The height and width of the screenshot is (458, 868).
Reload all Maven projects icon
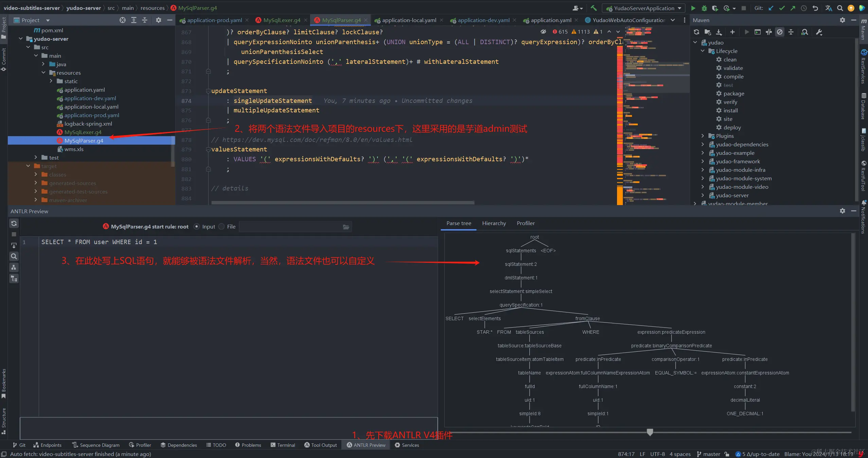697,32
